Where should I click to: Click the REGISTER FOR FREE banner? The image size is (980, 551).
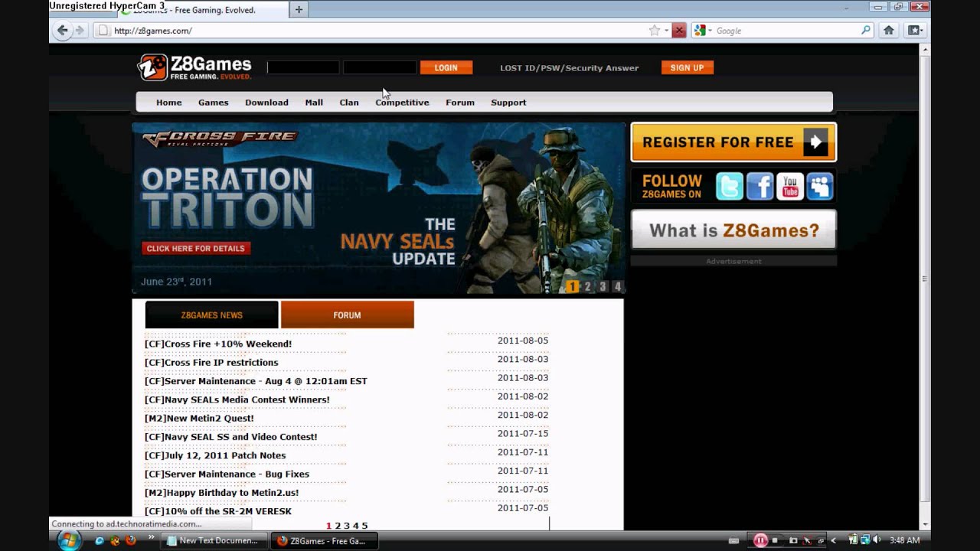733,142
